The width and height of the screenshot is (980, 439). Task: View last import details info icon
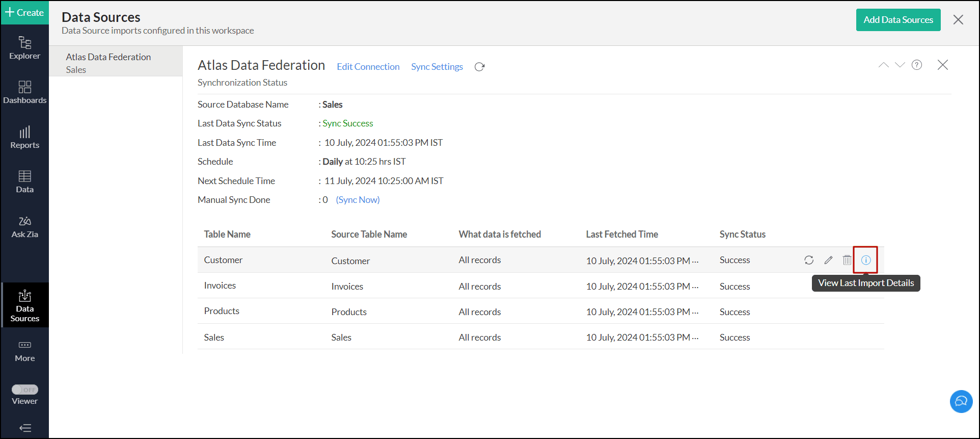(866, 260)
